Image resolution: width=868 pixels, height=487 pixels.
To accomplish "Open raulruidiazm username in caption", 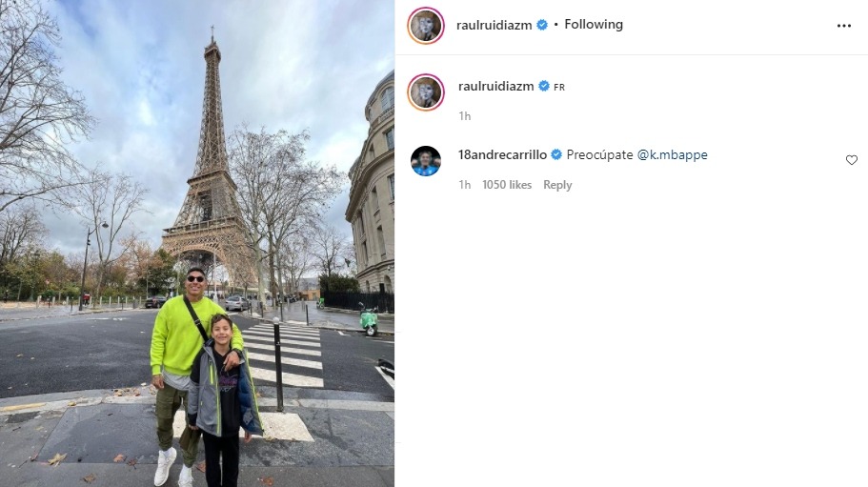I will click(496, 87).
